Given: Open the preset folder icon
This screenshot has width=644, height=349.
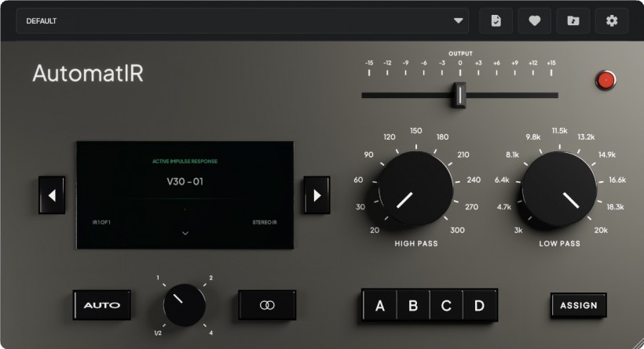Looking at the screenshot, I should (x=573, y=20).
